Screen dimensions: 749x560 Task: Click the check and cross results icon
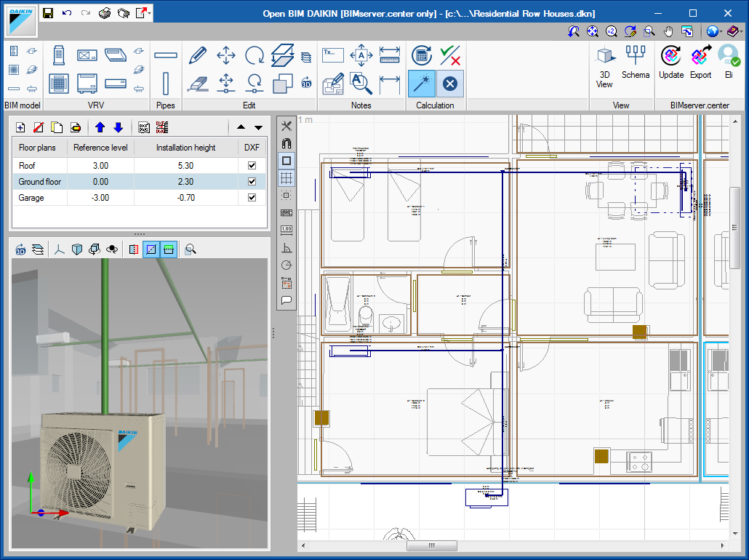tap(450, 55)
